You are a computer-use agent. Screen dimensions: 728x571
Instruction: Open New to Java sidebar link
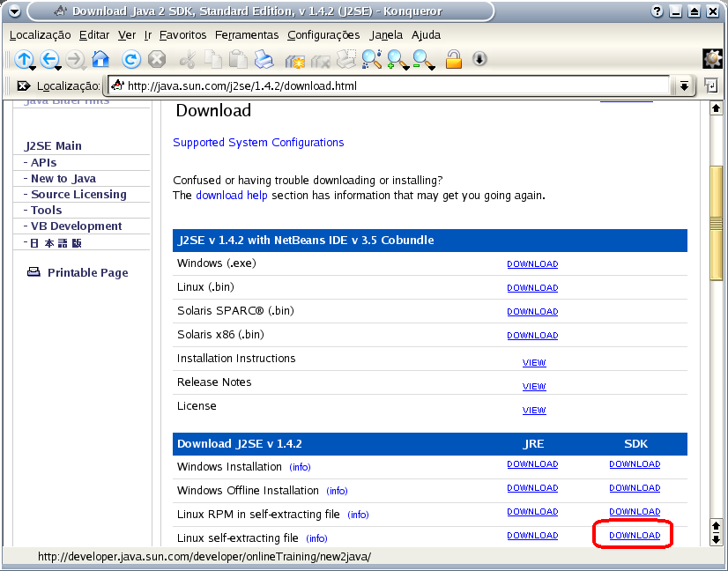[x=63, y=179]
